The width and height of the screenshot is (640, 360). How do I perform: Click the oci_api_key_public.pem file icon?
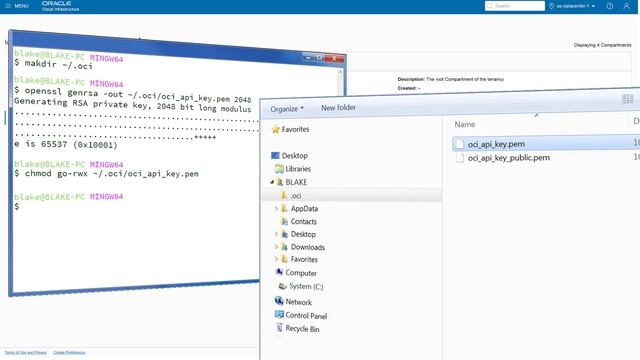point(460,158)
